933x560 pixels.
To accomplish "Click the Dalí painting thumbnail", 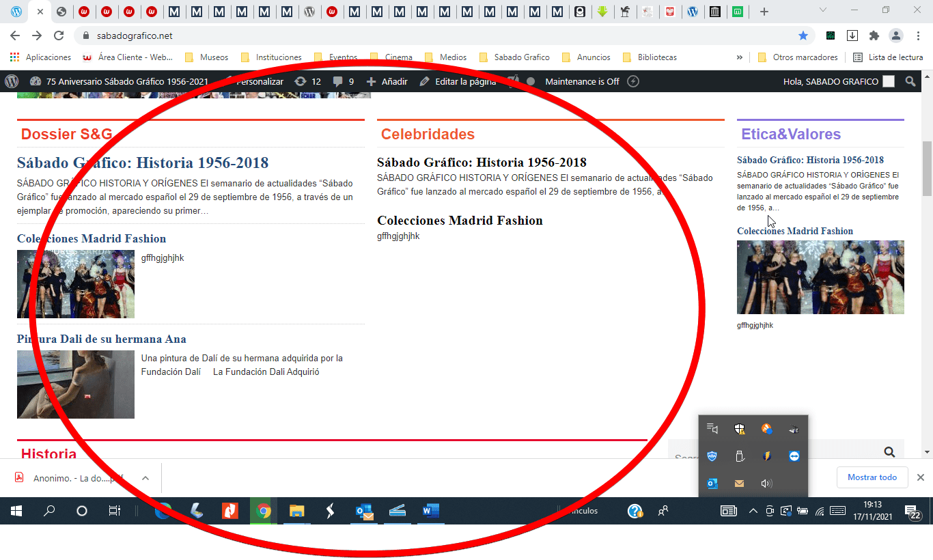I will click(x=76, y=384).
